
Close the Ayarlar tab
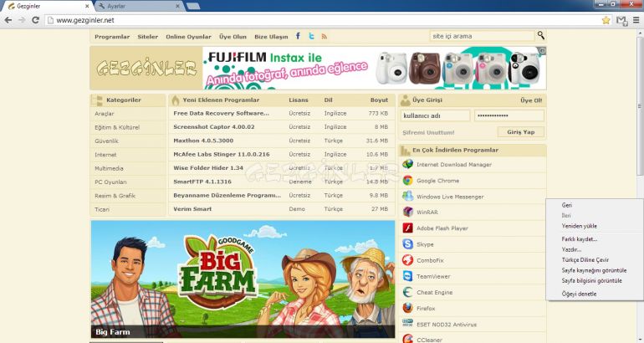point(178,6)
